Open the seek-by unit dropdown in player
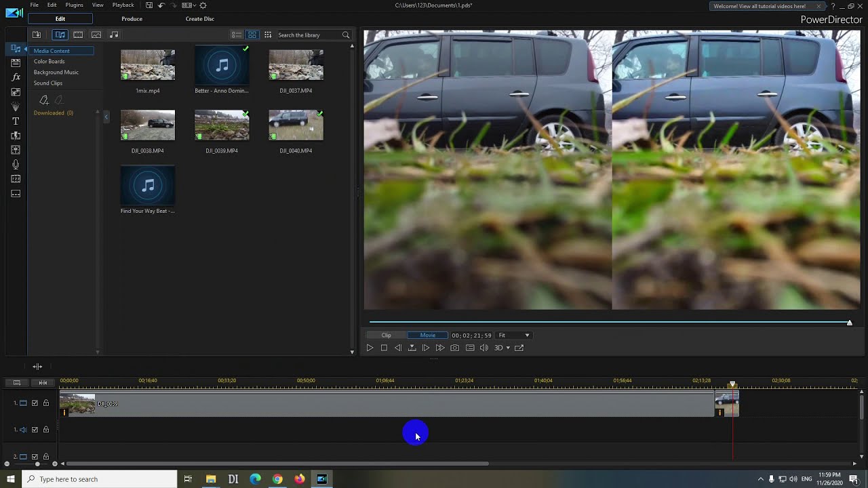868x488 pixels. 412,348
